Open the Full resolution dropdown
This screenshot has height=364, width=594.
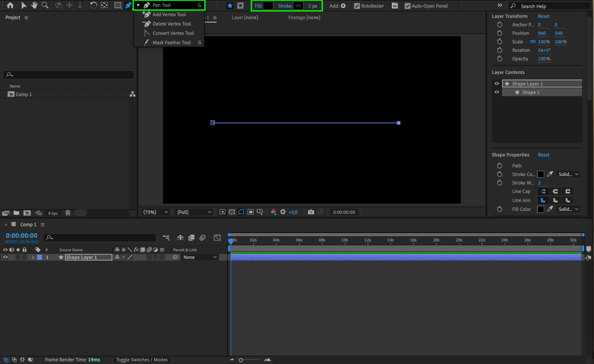[x=194, y=212]
